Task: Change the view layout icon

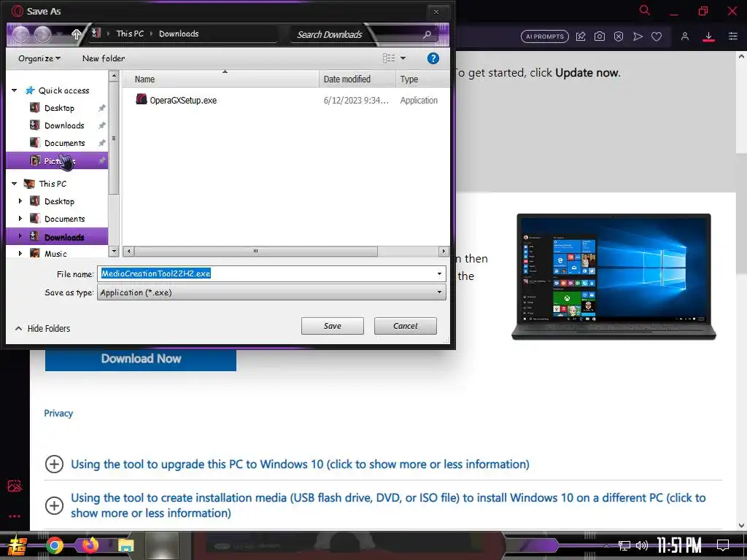Action: pyautogui.click(x=389, y=58)
